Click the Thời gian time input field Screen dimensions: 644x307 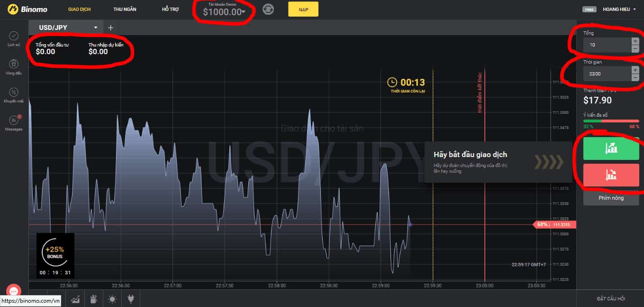(607, 74)
